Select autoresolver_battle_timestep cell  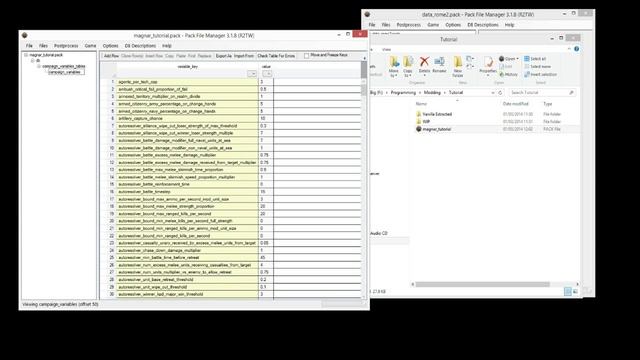[187, 191]
